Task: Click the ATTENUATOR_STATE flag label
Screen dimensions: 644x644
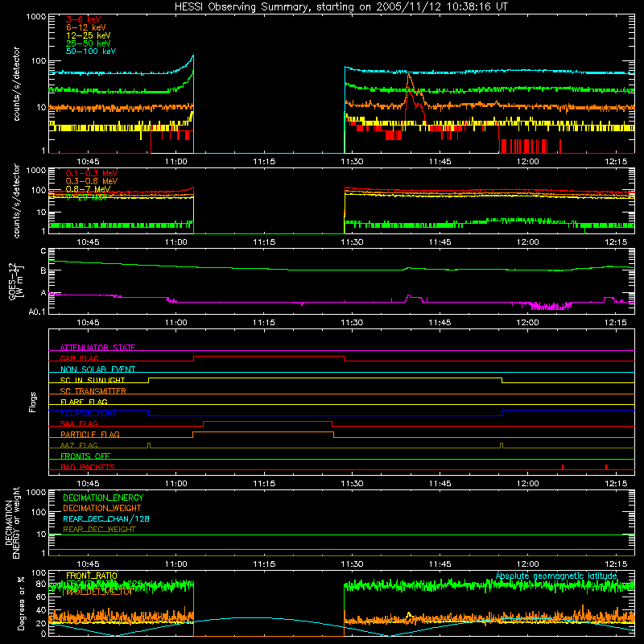Action: point(97,348)
